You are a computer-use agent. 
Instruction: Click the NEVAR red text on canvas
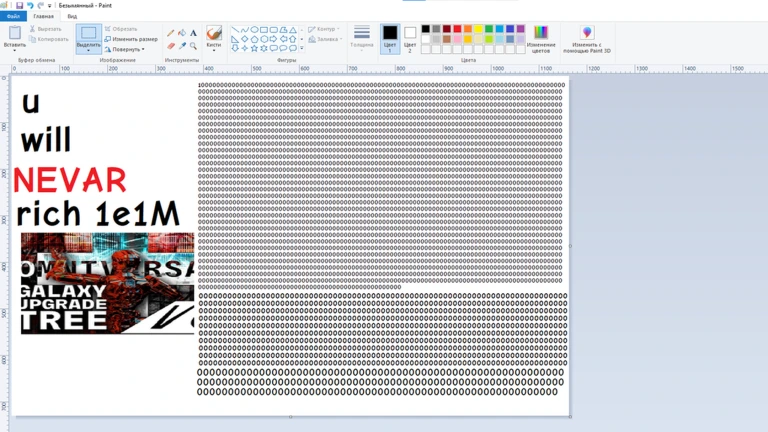pos(72,180)
